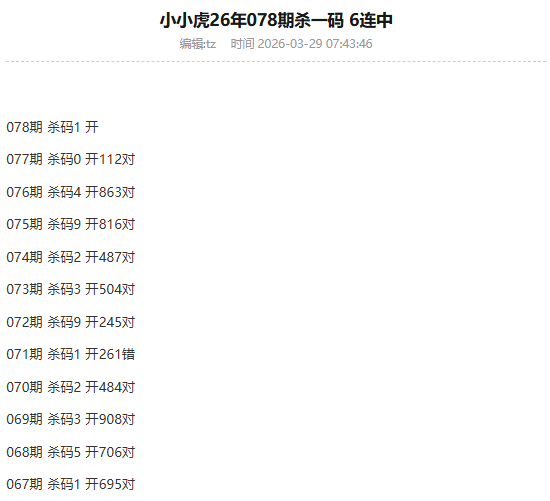Select the 071期 杀码1 开261错 row
This screenshot has width=550, height=501.
[71, 354]
